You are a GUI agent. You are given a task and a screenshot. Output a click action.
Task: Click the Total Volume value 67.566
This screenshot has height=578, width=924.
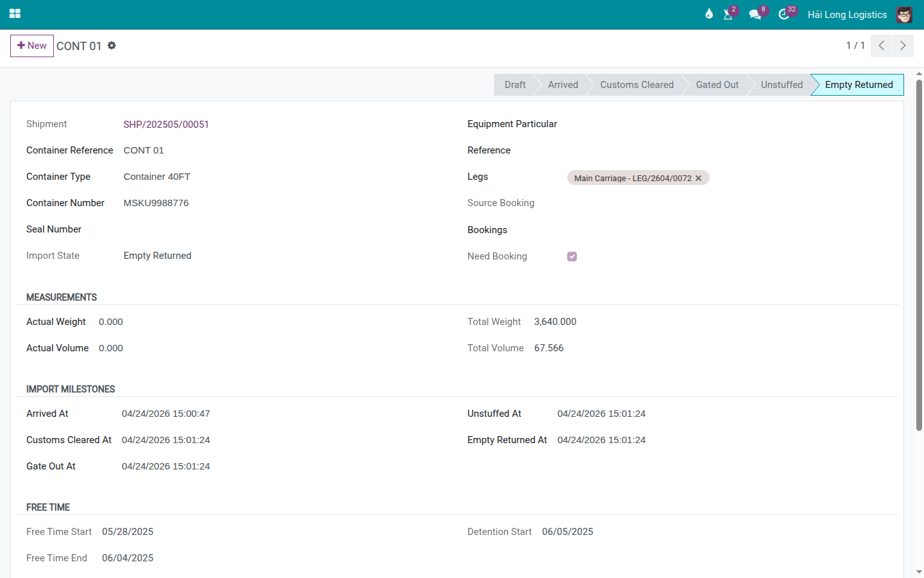click(549, 348)
